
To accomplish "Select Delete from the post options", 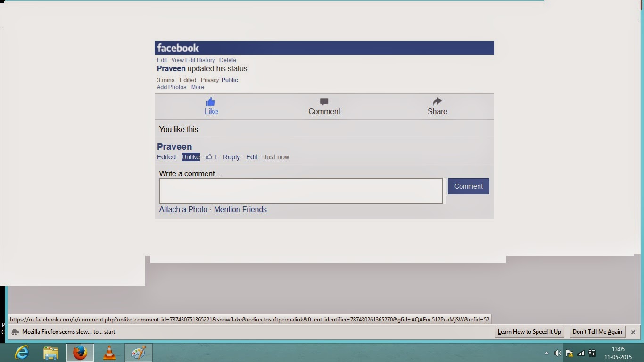I will pyautogui.click(x=228, y=60).
